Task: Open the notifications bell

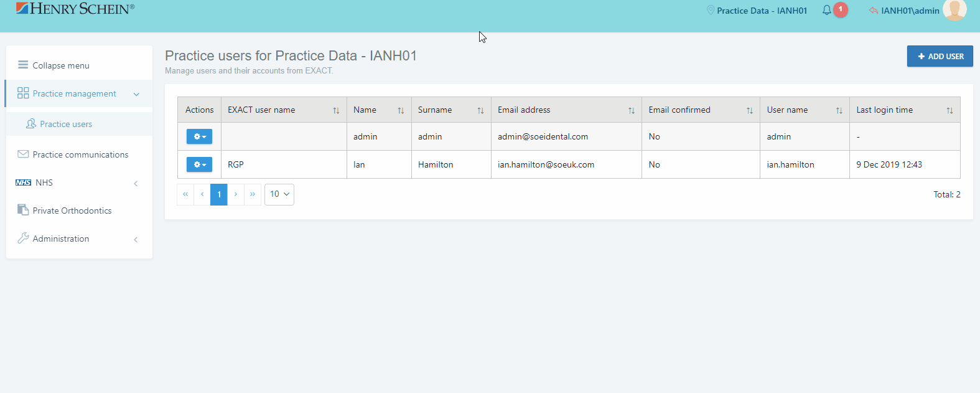Action: [826, 10]
